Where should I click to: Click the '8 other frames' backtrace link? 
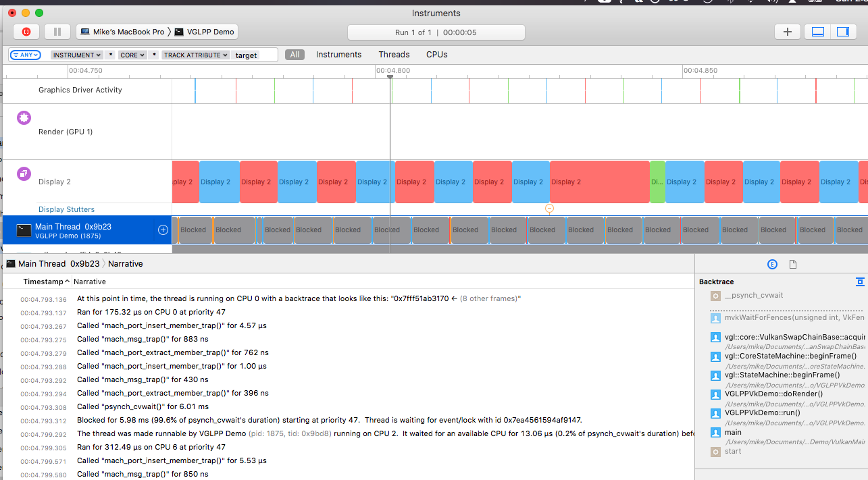point(489,298)
